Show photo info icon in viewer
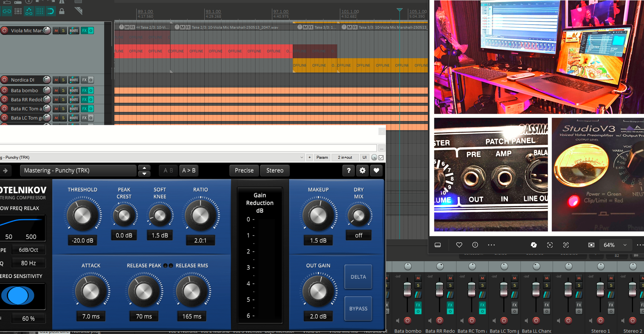Screen dimensions: 644x334 (x=475, y=245)
